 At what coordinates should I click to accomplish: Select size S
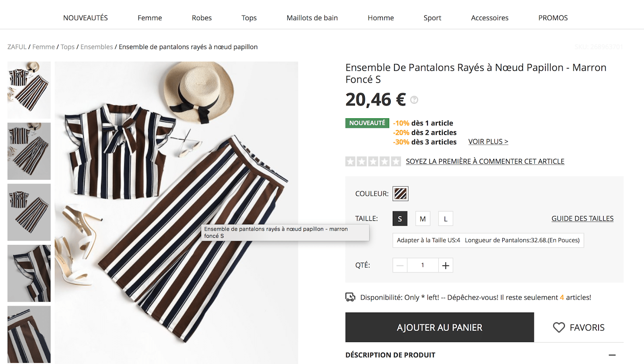[x=400, y=219]
